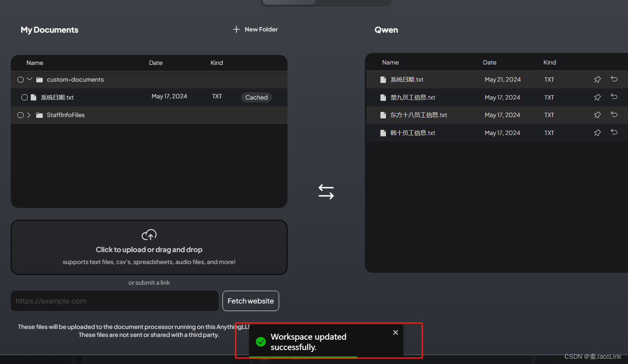The height and width of the screenshot is (364, 628).
Task: Dismiss the Workspace updated notification
Action: point(396,333)
